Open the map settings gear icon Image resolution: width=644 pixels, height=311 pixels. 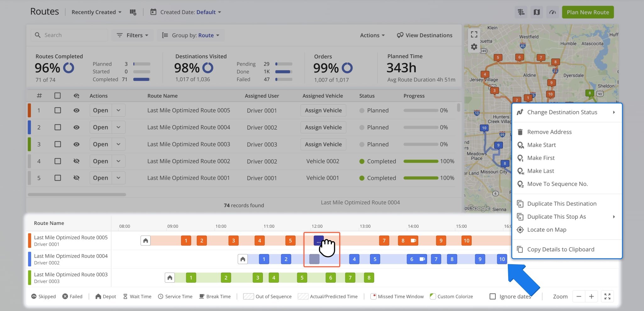[x=474, y=46]
